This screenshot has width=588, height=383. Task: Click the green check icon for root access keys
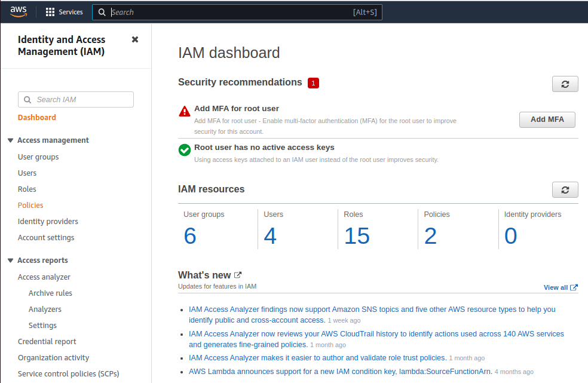click(x=185, y=150)
